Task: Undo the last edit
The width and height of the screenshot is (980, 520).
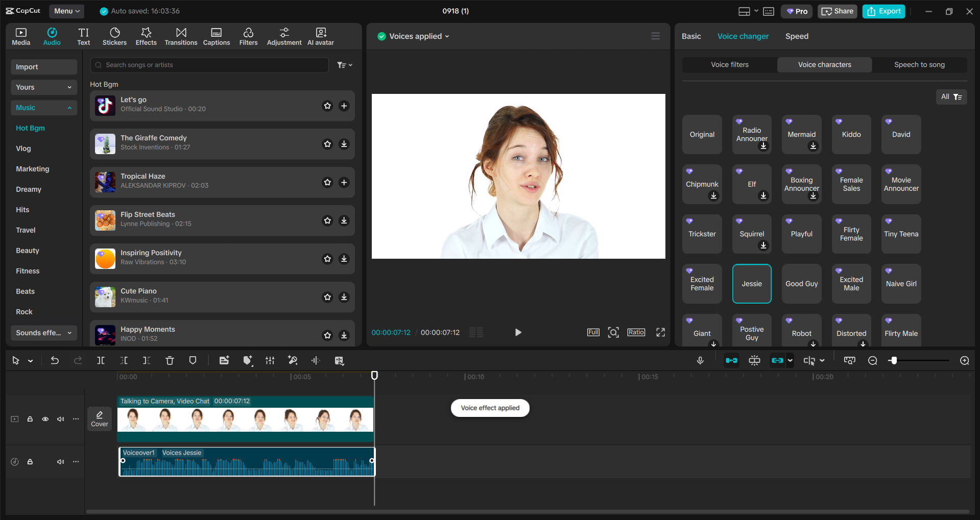Action: 55,360
